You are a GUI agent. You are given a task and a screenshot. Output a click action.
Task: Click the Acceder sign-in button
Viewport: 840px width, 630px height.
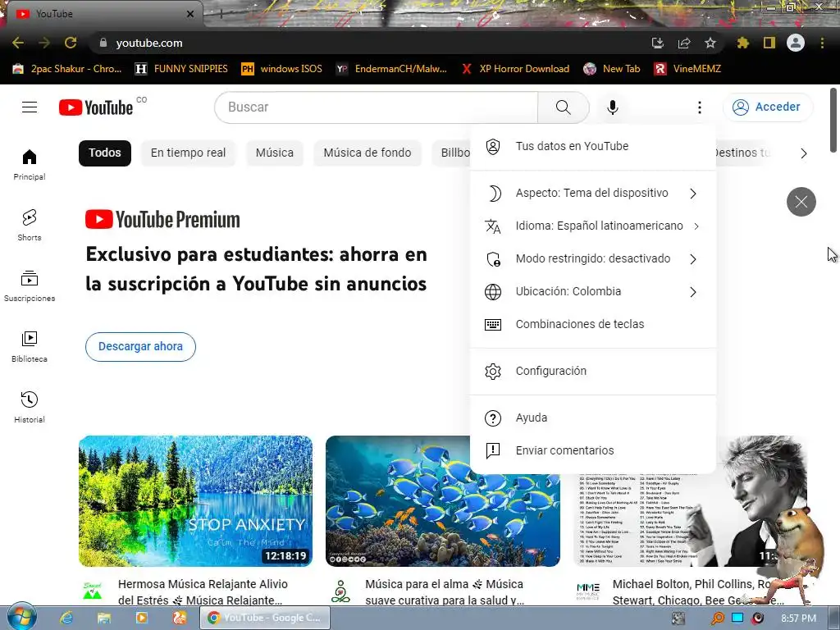[x=768, y=107]
